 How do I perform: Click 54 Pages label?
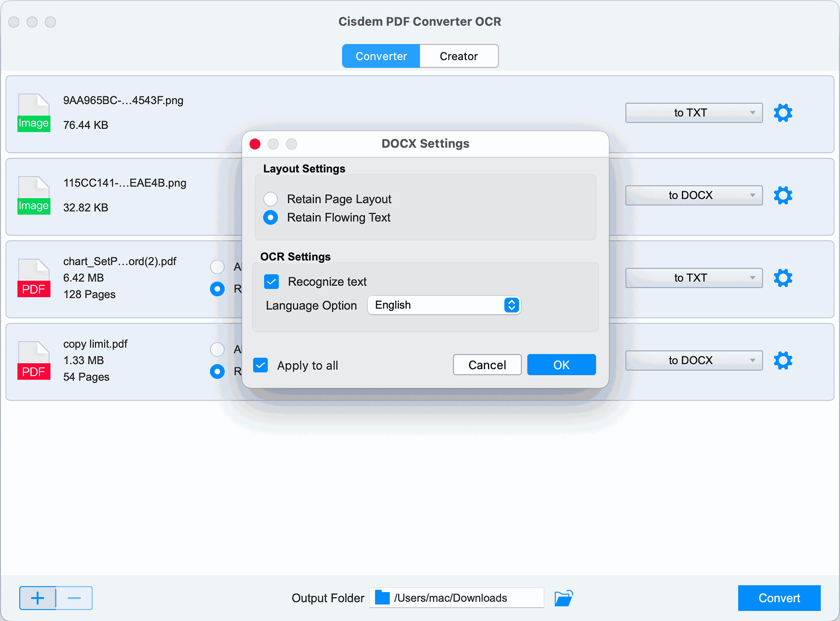[86, 377]
